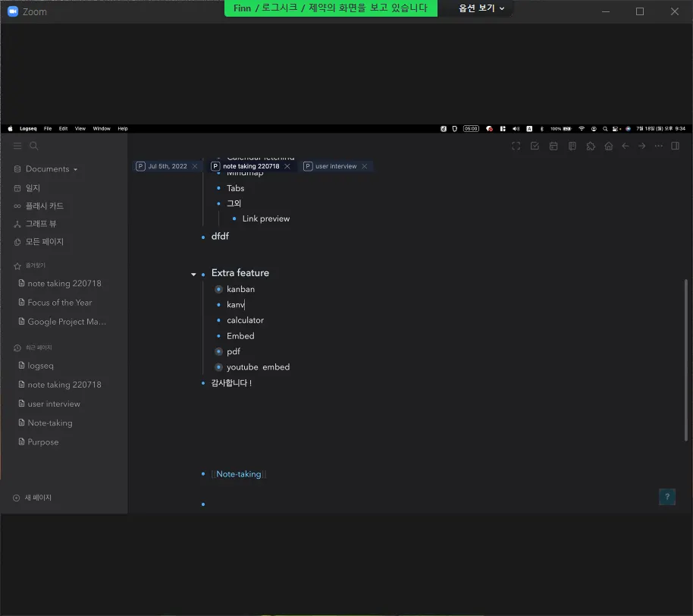Open the calendar icon in the toolbar
The width and height of the screenshot is (693, 616).
point(553,146)
